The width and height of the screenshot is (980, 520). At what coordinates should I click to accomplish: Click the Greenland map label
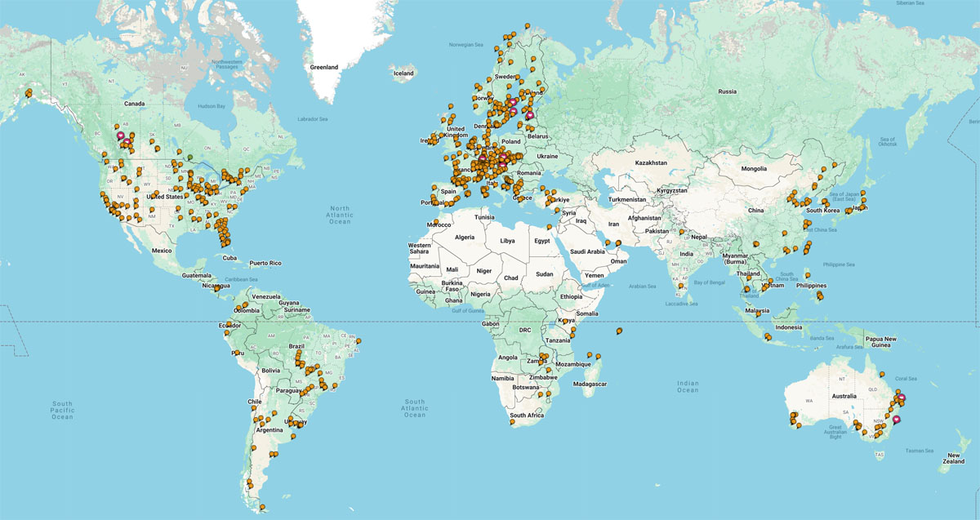pos(323,68)
